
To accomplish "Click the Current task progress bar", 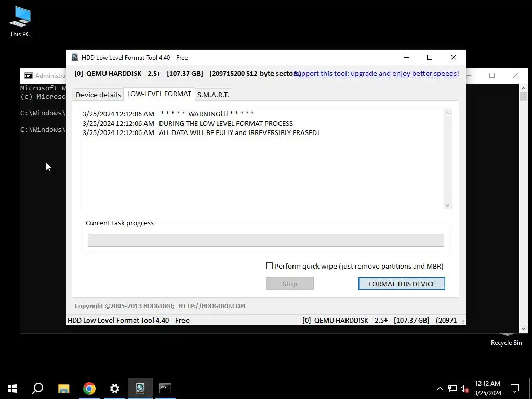I will 265,240.
